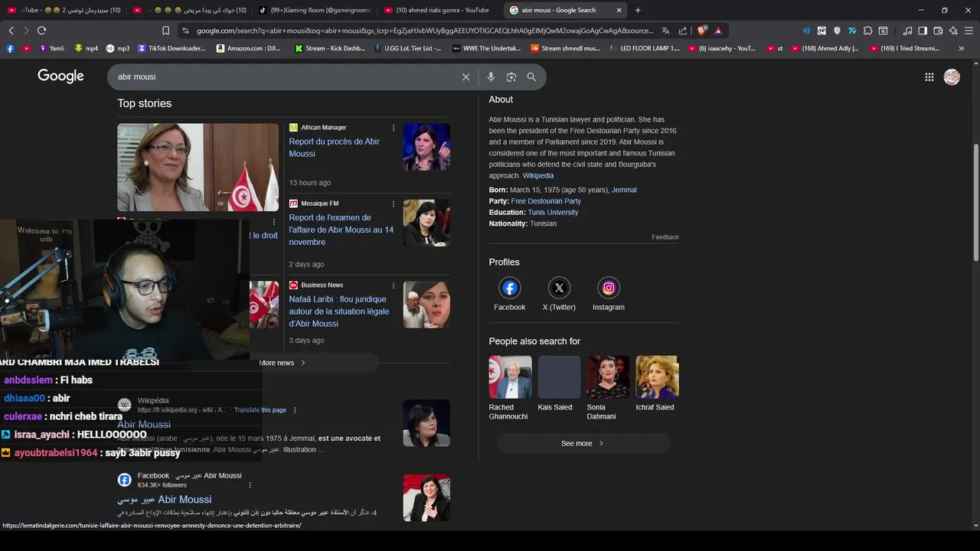Image resolution: width=980 pixels, height=551 pixels.
Task: Open the Stream - Kick Dashboard bookmark
Action: [330, 48]
